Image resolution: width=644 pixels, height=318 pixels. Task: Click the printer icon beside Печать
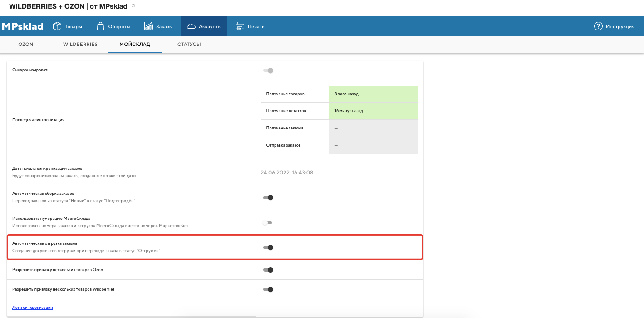click(240, 26)
